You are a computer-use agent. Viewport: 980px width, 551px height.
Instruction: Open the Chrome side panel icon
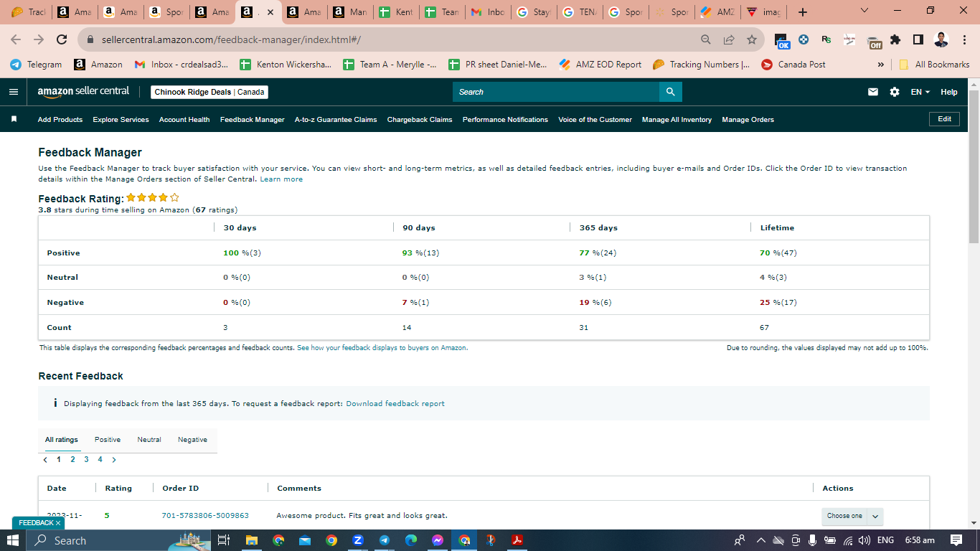click(918, 39)
